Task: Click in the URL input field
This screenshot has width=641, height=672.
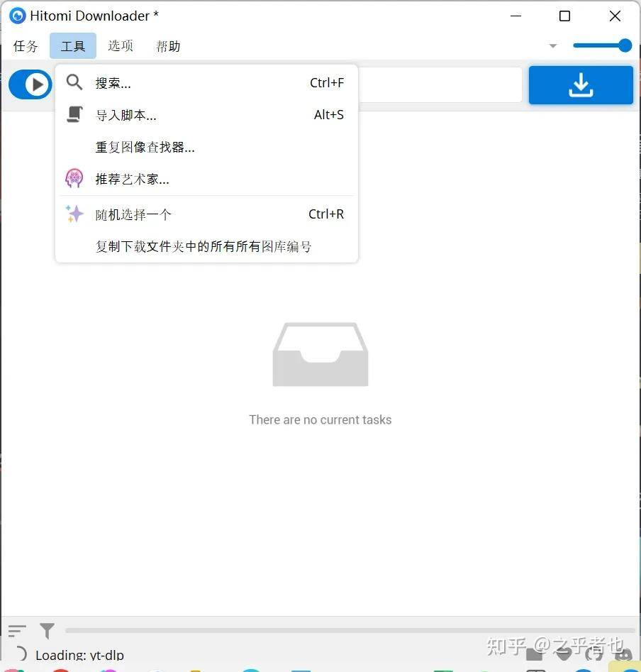Action: 440,85
